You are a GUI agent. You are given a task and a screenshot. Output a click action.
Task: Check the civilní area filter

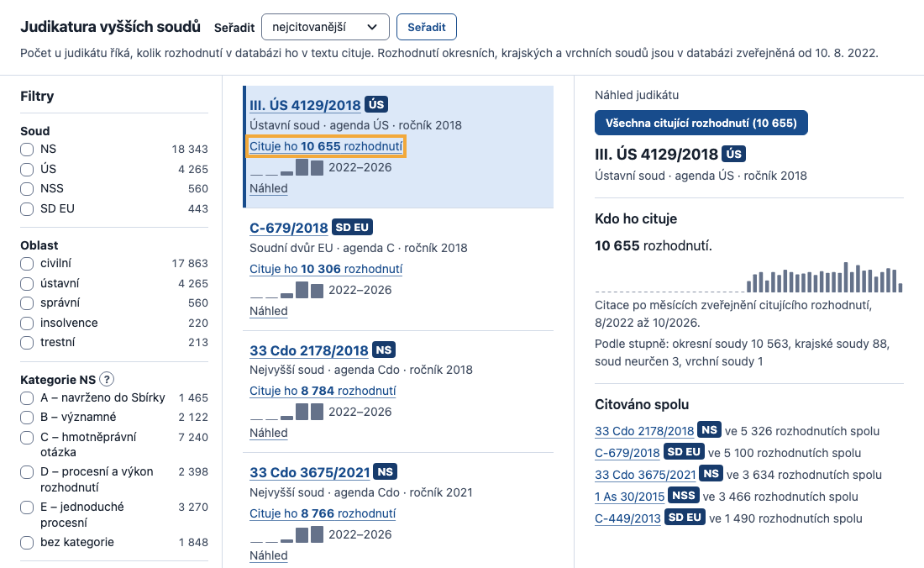(27, 264)
